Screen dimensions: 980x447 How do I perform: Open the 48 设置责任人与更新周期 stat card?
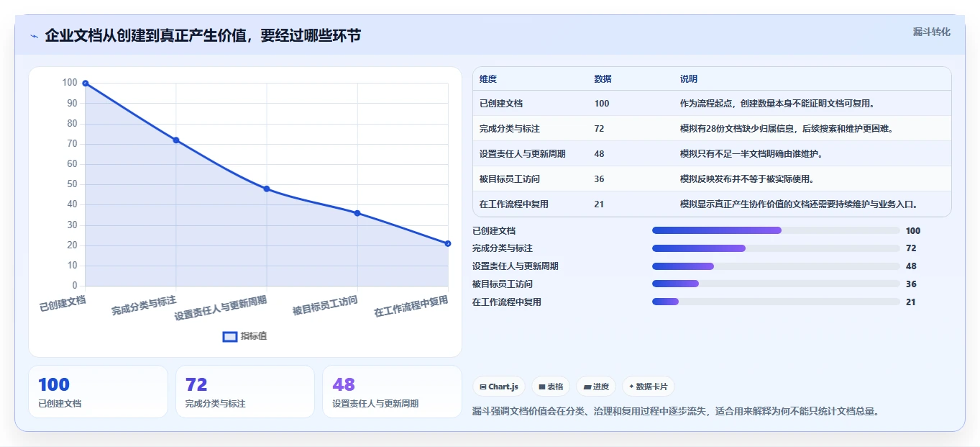392,392
